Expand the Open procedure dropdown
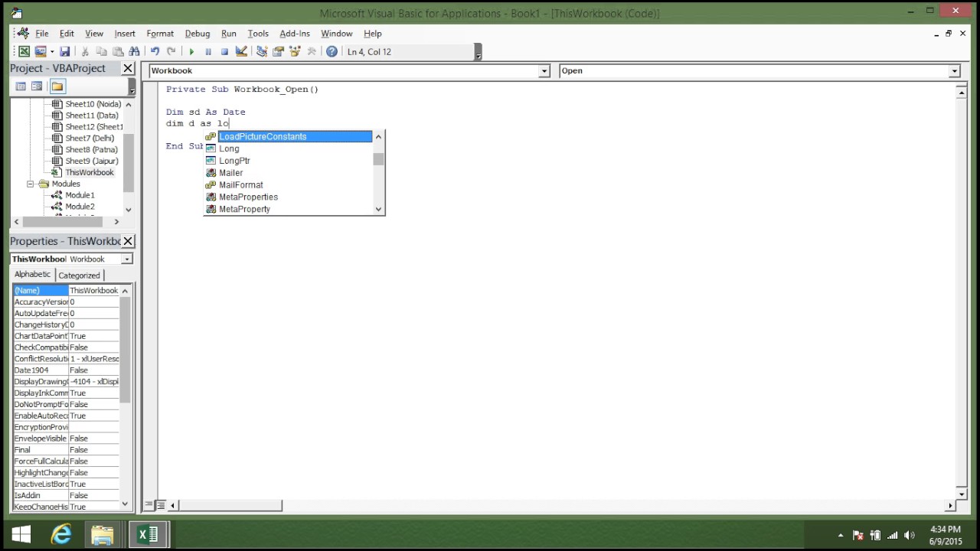980x551 pixels. tap(954, 71)
